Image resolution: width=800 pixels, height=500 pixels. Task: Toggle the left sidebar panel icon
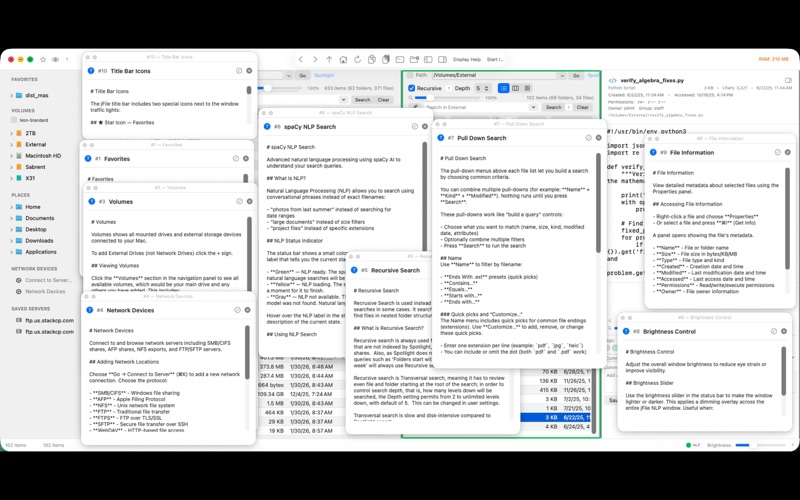point(429,59)
